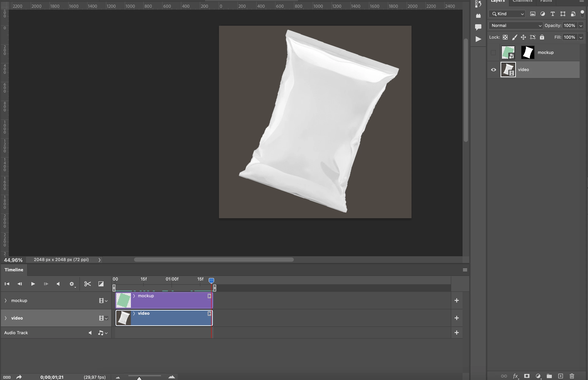
Task: Click the scissors Split at Playhead icon
Action: click(87, 284)
